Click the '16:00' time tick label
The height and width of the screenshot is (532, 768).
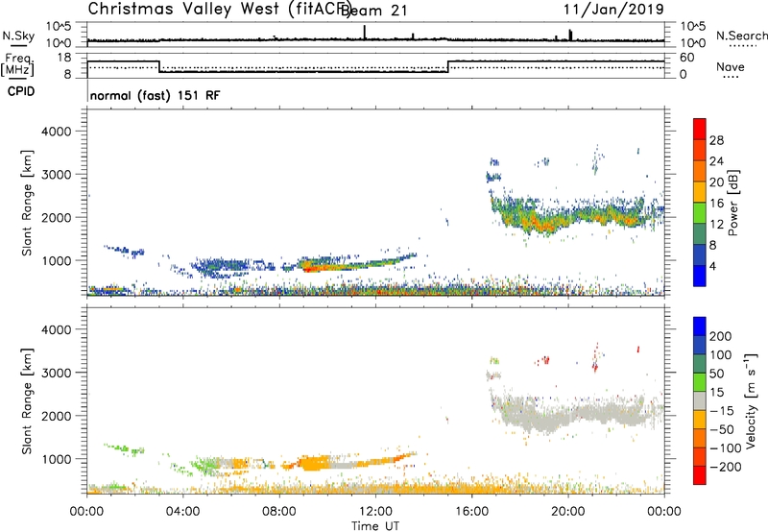pyautogui.click(x=471, y=512)
